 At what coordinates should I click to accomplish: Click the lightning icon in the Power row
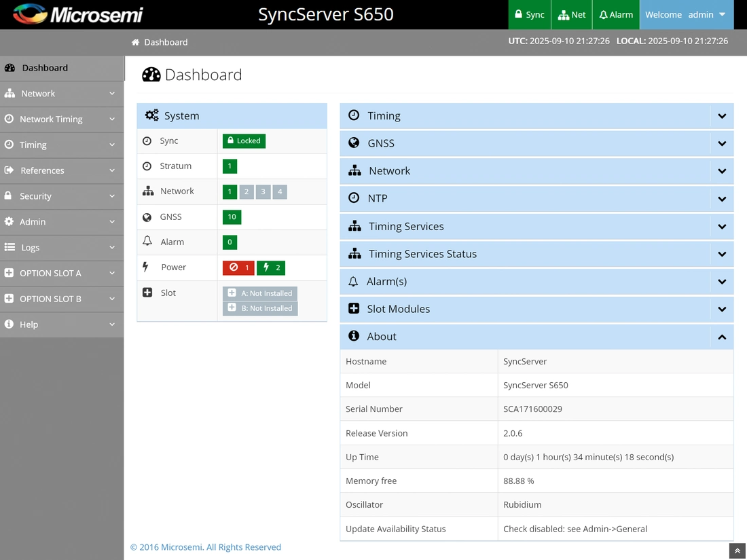click(x=146, y=267)
